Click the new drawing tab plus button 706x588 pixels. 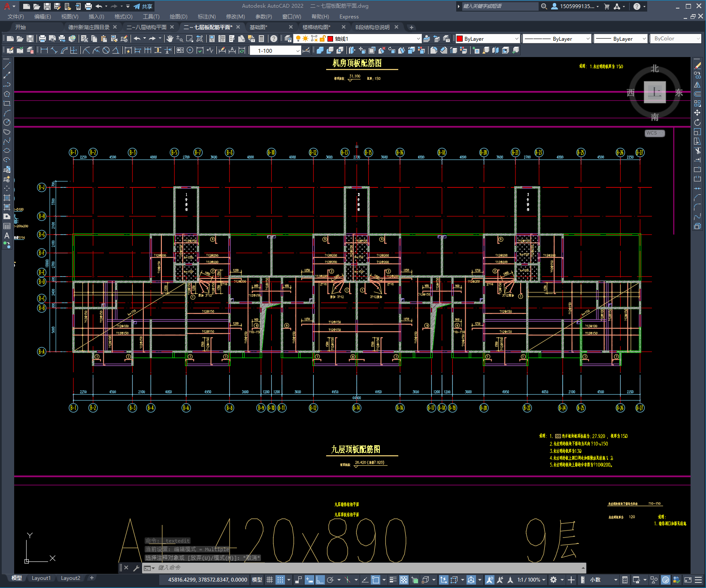point(411,27)
